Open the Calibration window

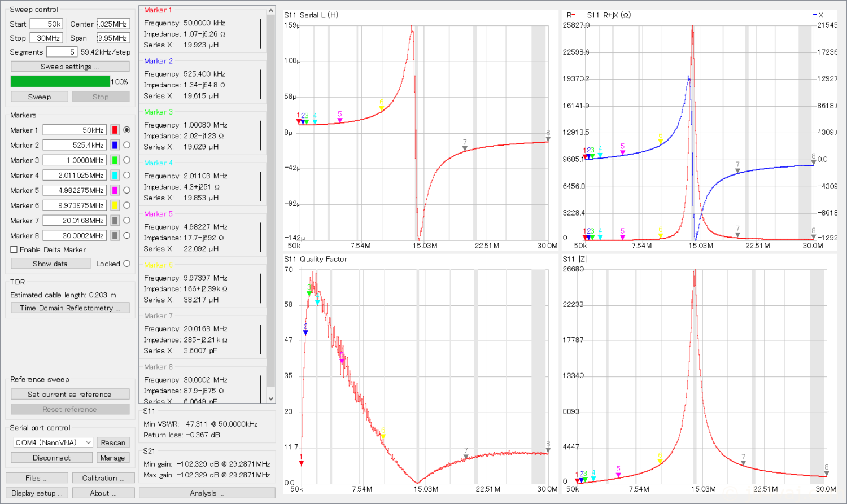click(103, 478)
